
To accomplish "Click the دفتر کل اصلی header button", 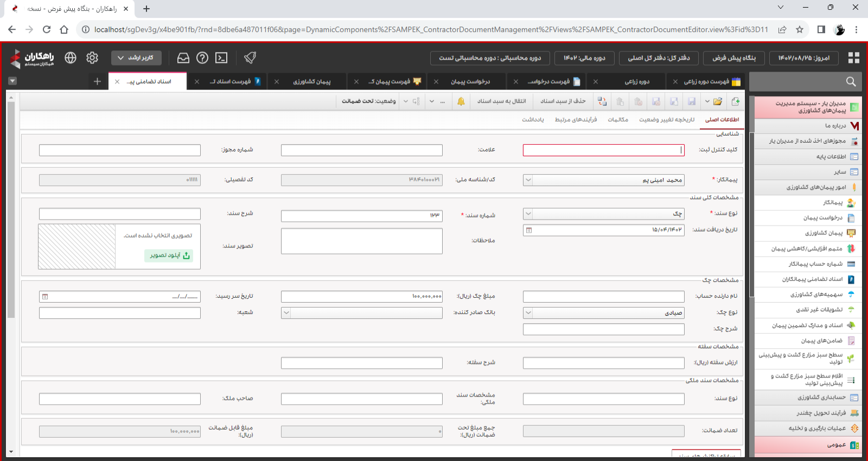I will [659, 58].
